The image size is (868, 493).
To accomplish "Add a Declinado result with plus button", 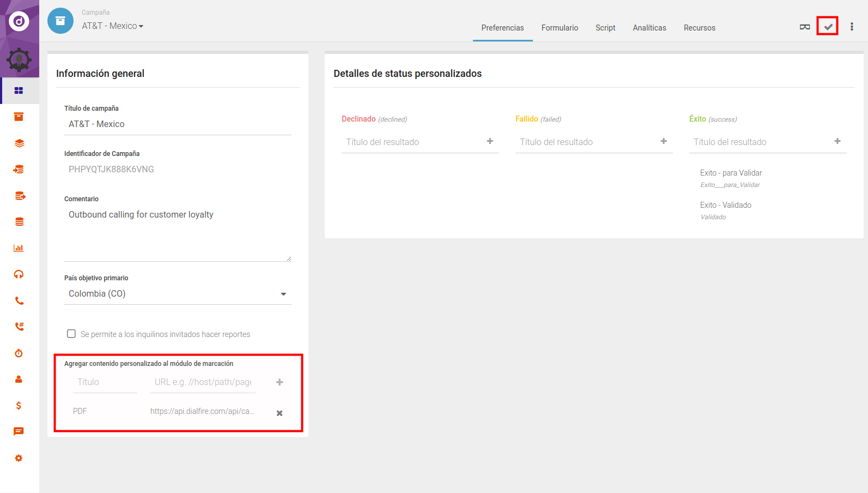I will click(490, 141).
